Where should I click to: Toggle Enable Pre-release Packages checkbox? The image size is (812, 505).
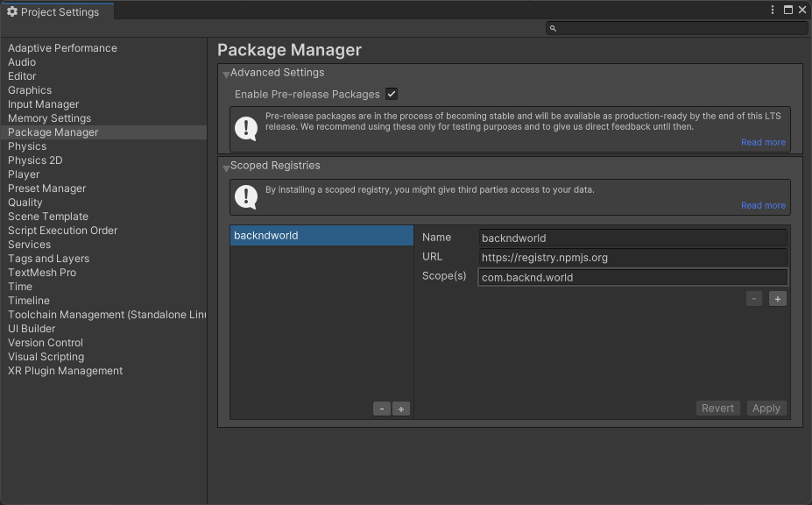tap(392, 94)
